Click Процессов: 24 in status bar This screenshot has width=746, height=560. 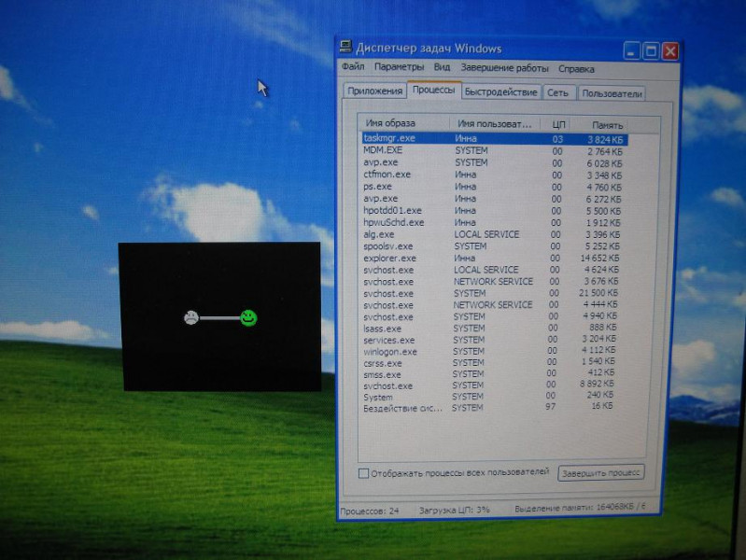[x=370, y=511]
